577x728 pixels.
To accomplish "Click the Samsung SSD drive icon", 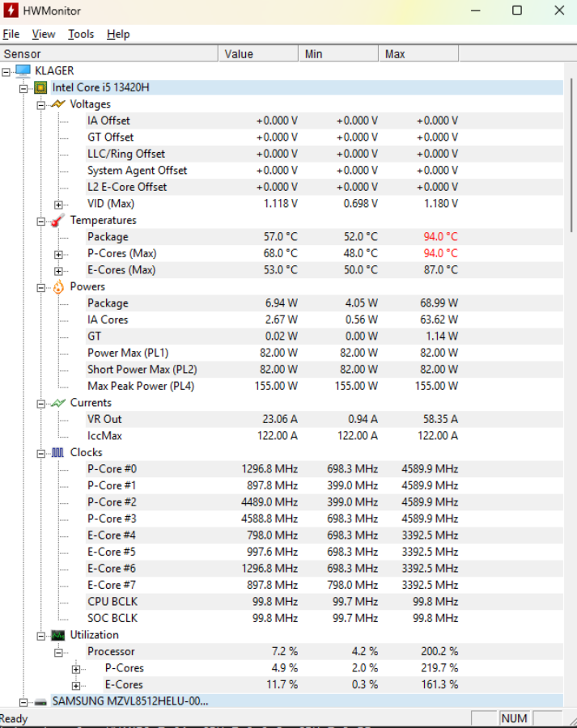I will tap(40, 702).
